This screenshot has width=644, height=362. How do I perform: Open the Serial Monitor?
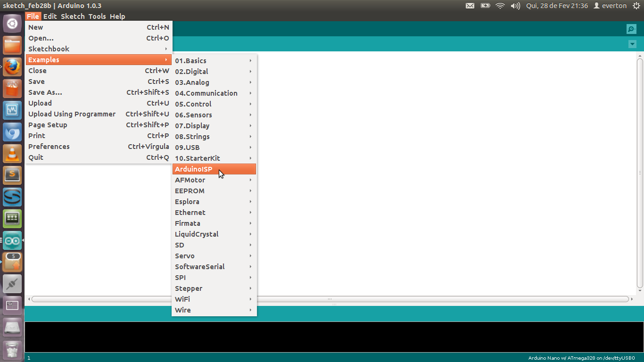631,29
